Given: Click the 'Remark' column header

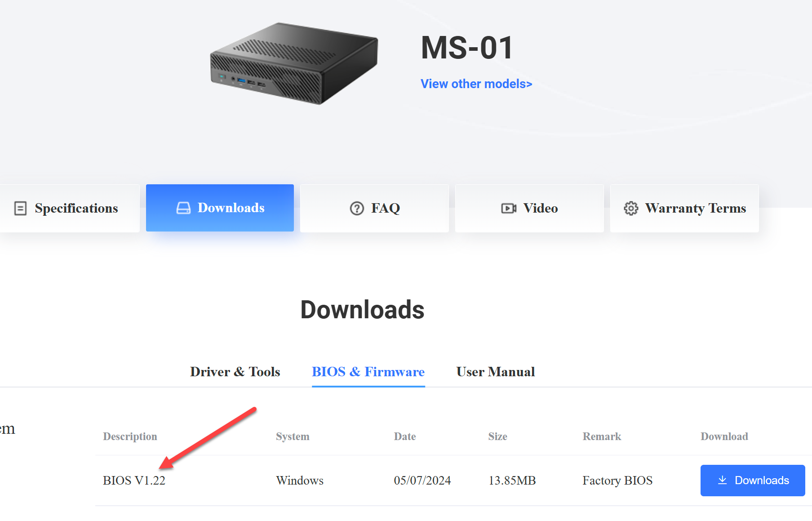Looking at the screenshot, I should coord(602,436).
